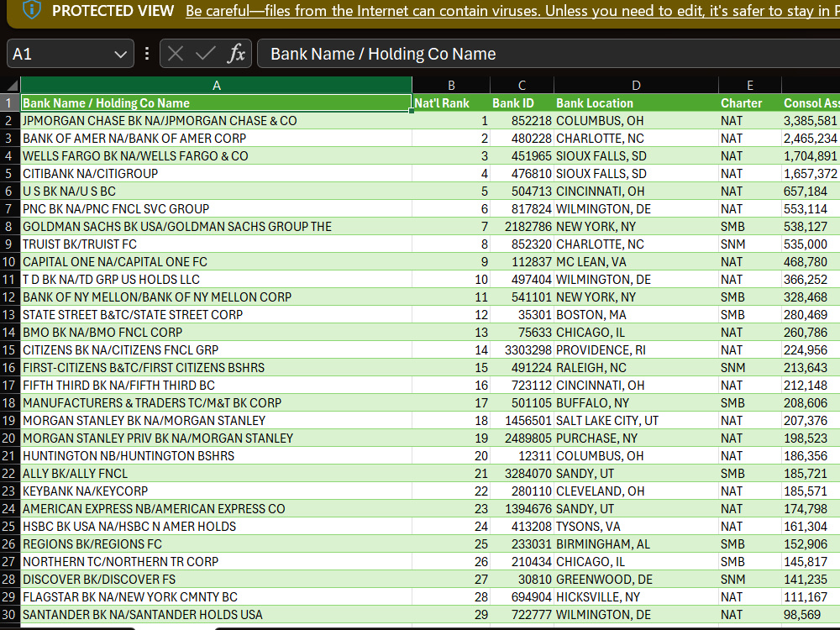Select cell 'PNC BK NA/PNC FNCL SVC GROUP'

tap(217, 209)
